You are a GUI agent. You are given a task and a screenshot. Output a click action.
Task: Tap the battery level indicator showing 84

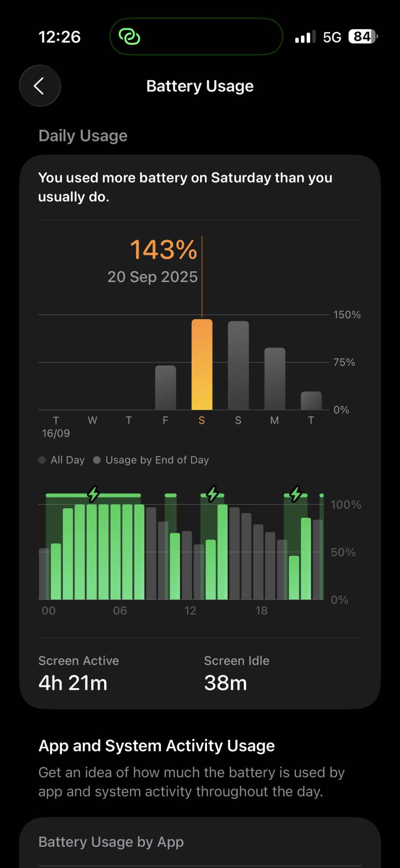(x=363, y=37)
